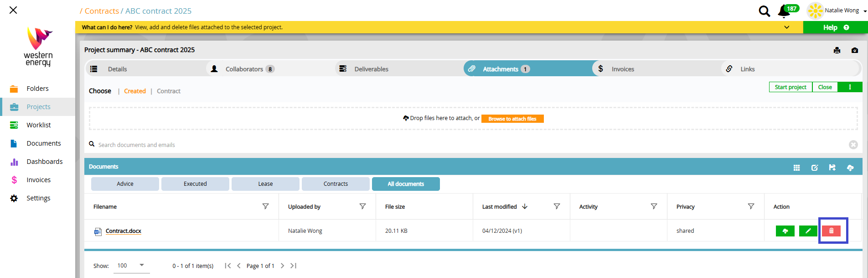Viewport: 868px width, 278px height.
Task: Go to the first page
Action: [227, 266]
